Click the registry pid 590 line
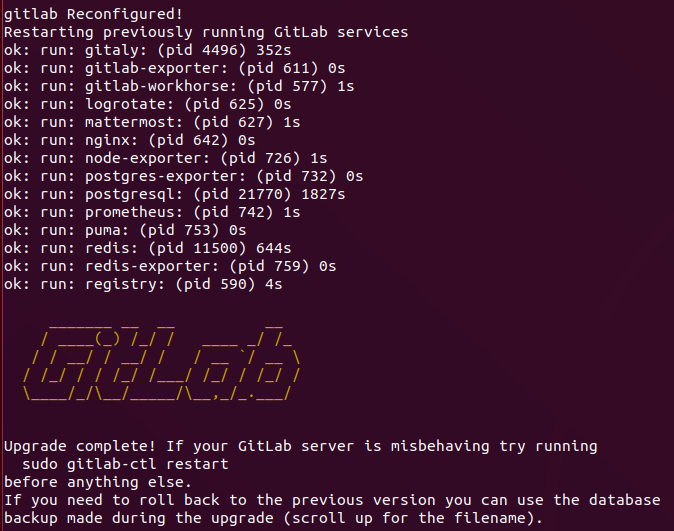This screenshot has height=531, width=674. 143,285
